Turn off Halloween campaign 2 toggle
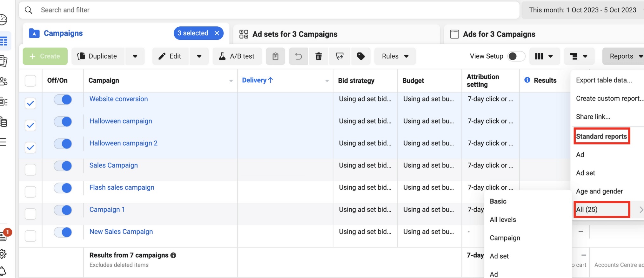 [x=63, y=144]
